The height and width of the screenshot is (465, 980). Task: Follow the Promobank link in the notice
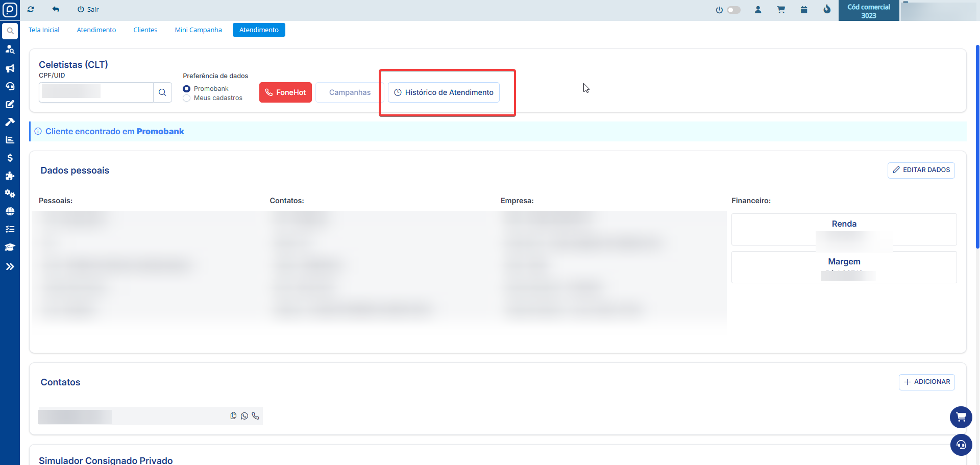(x=160, y=132)
